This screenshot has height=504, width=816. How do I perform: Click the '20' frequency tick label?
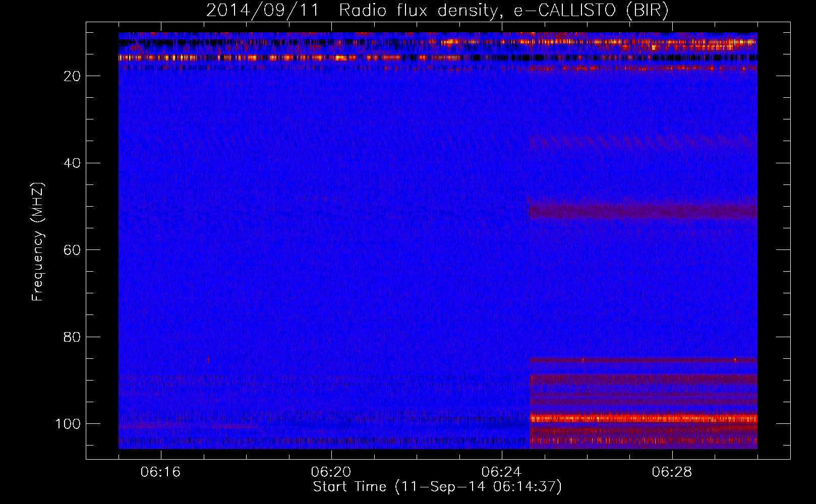(73, 76)
